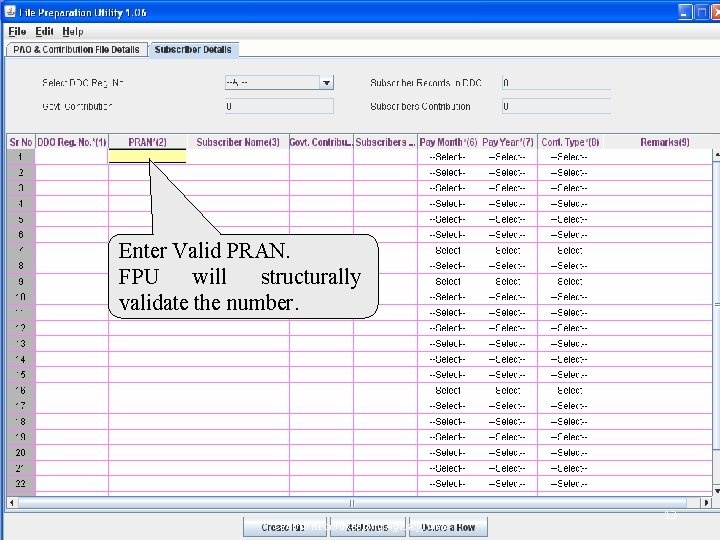Open the DDO Reg No dropdown arrow
Screen dimensions: 720x540
pos(326,83)
